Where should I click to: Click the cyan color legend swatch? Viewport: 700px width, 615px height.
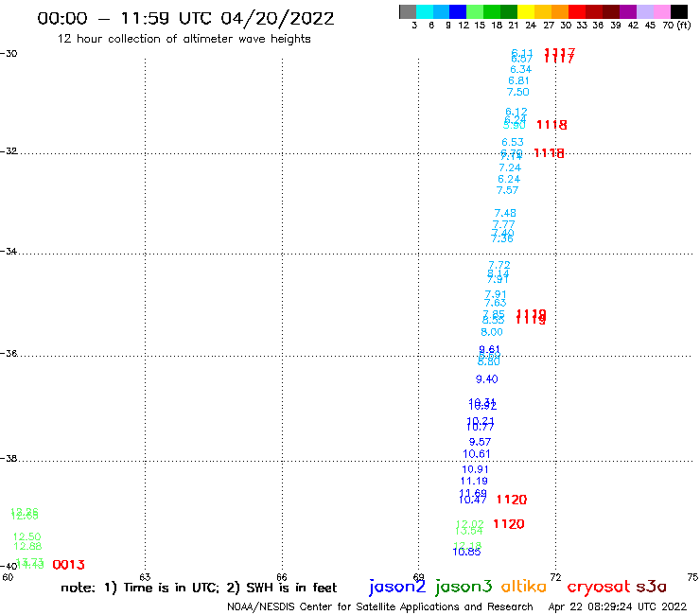coord(425,11)
